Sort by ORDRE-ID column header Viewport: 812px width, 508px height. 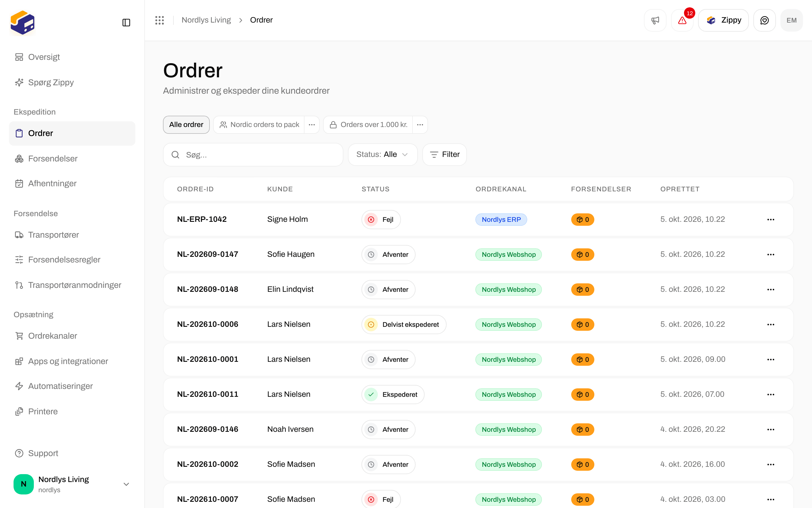(195, 189)
